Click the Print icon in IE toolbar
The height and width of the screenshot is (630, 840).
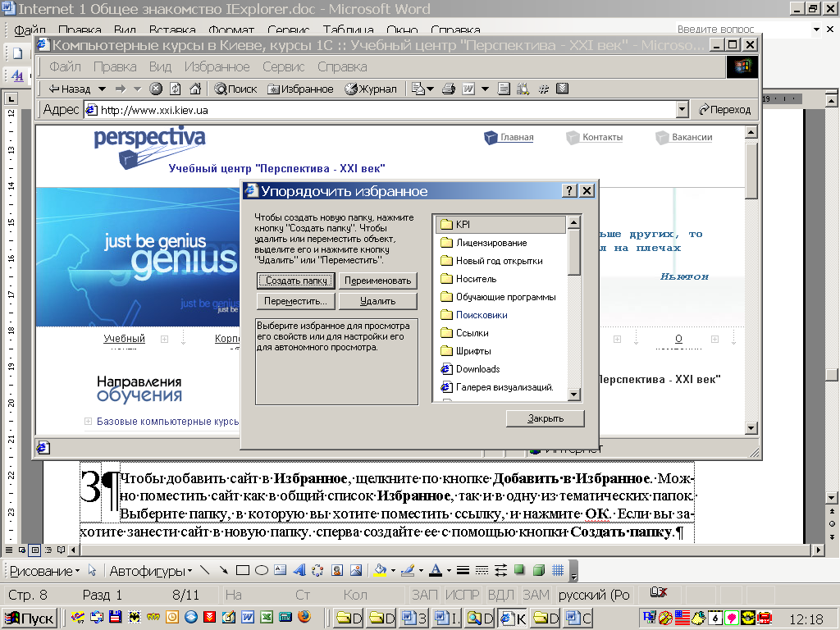click(449, 89)
